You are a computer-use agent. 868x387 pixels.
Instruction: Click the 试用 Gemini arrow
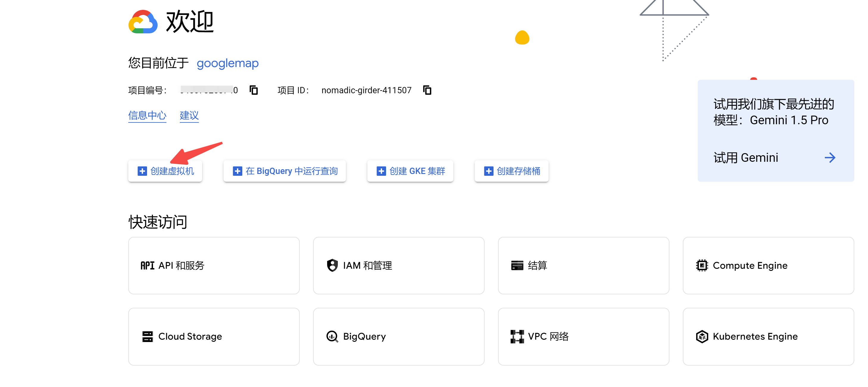[830, 157]
